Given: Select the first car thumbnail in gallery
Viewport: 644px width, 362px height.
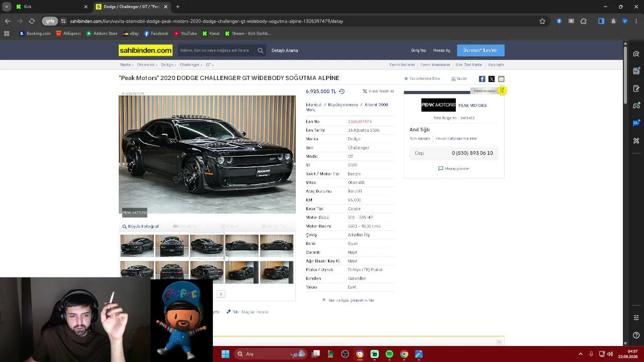Looking at the screenshot, I should coord(137,246).
